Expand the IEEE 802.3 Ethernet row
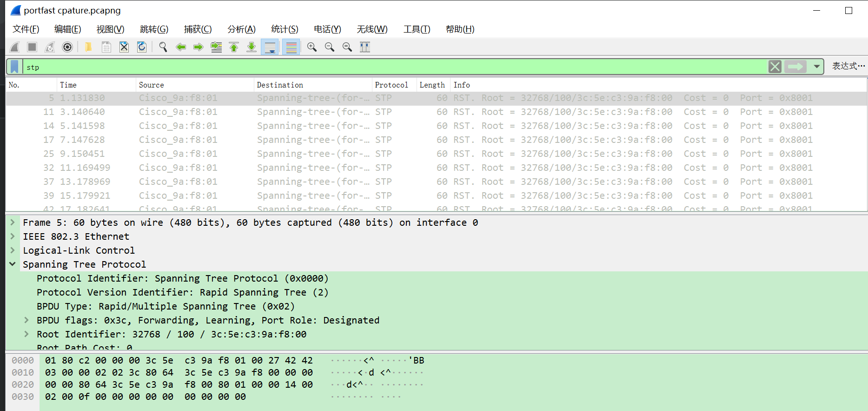This screenshot has width=868, height=411. (13, 236)
